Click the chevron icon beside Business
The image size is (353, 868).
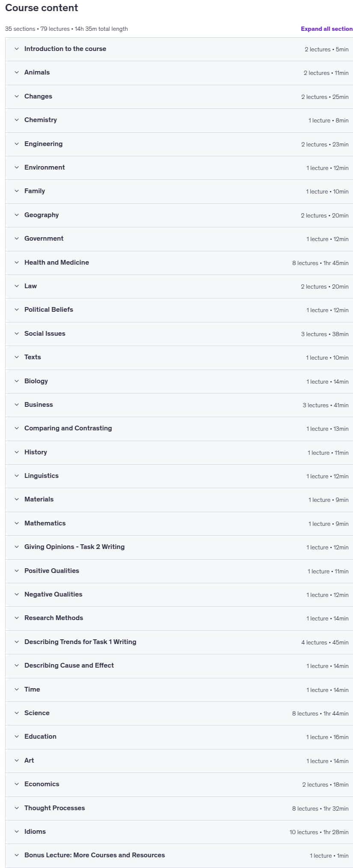(17, 405)
